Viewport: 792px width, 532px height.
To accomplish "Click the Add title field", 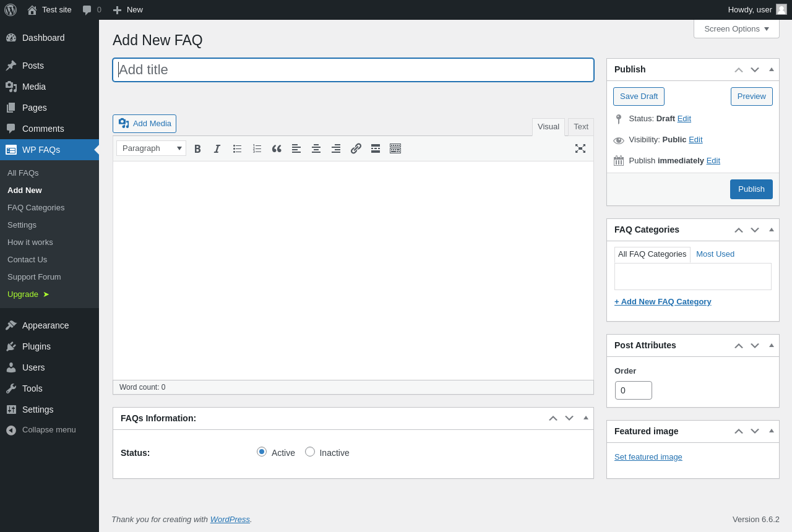I will 353,70.
